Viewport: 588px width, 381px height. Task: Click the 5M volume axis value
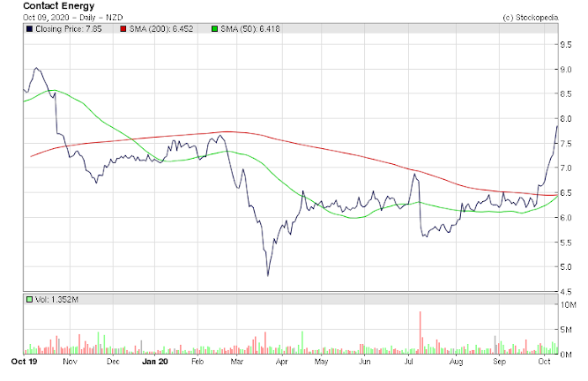point(566,330)
